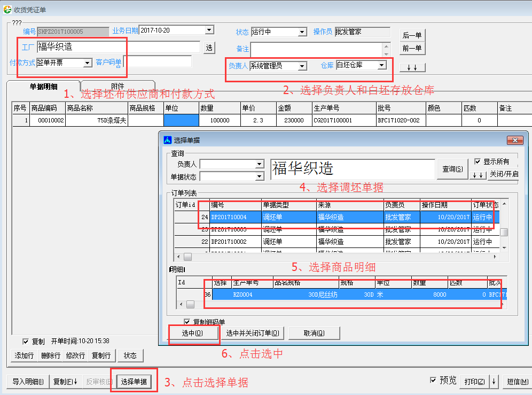Click the 客户码单 input field
The width and height of the screenshot is (532, 395).
tap(158, 62)
